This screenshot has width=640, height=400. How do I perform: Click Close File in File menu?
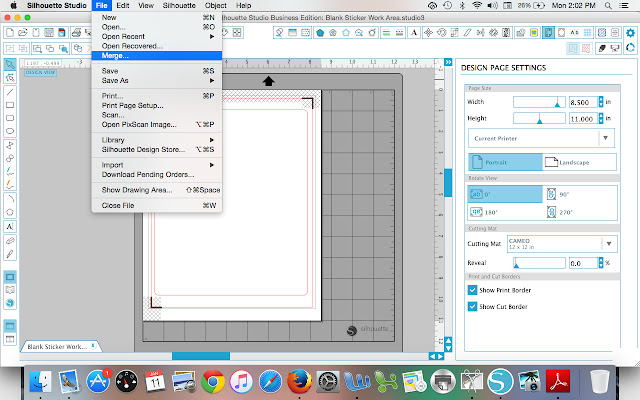click(157, 205)
